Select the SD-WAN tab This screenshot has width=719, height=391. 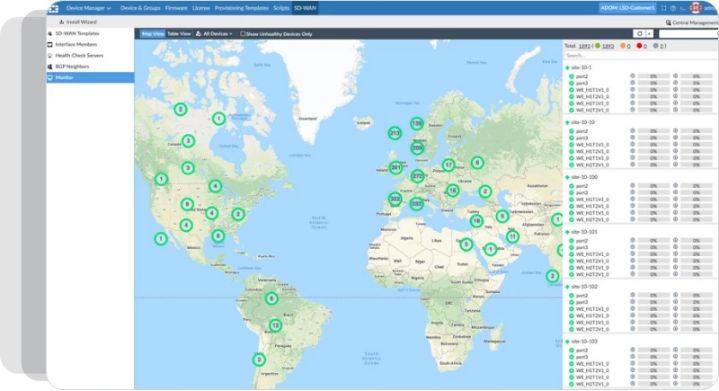(305, 8)
